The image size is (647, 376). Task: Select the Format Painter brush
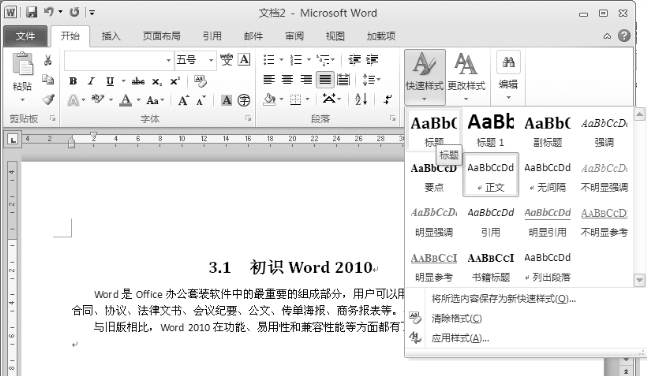[x=48, y=99]
